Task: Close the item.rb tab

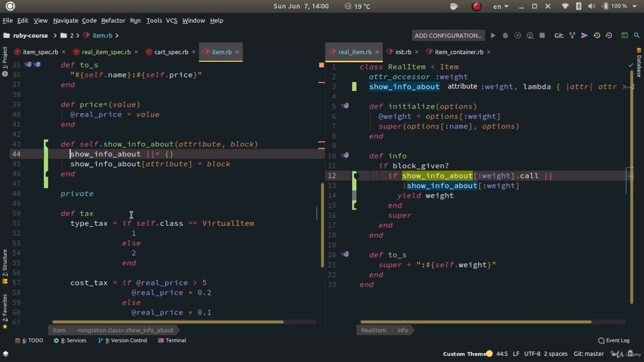Action: coord(237,52)
